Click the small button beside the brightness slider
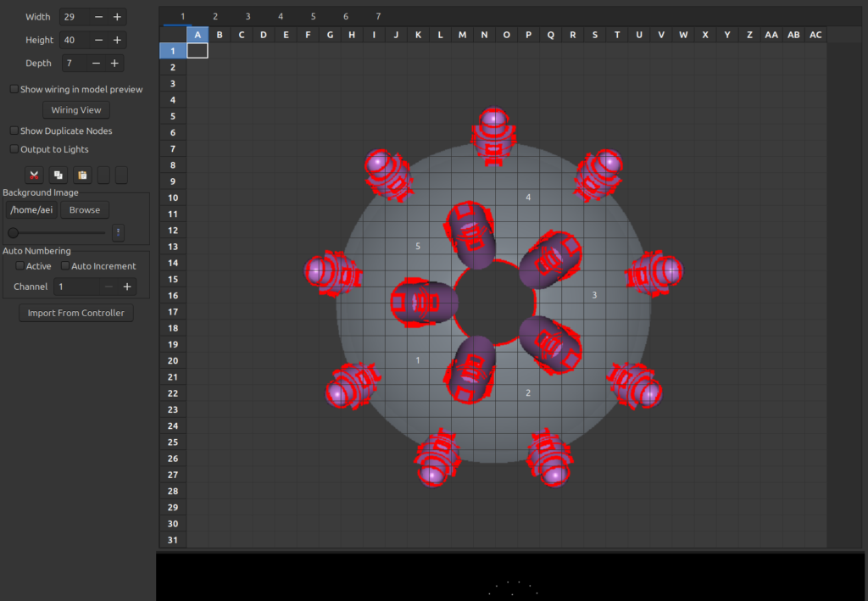Screen dimensions: 868x601 point(118,232)
